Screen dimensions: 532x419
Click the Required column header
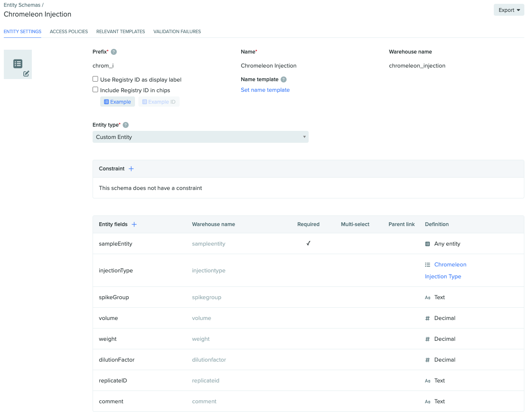tap(308, 224)
